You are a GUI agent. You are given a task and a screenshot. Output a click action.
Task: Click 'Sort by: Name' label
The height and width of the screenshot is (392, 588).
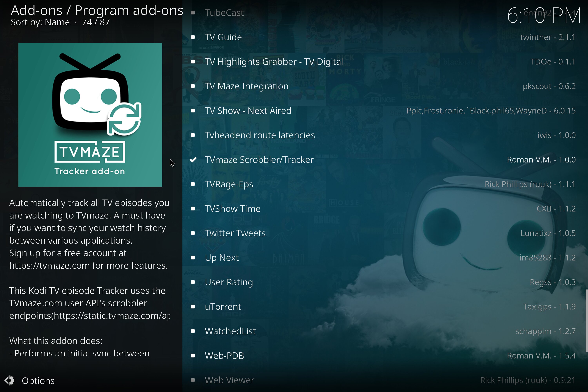[x=40, y=22]
